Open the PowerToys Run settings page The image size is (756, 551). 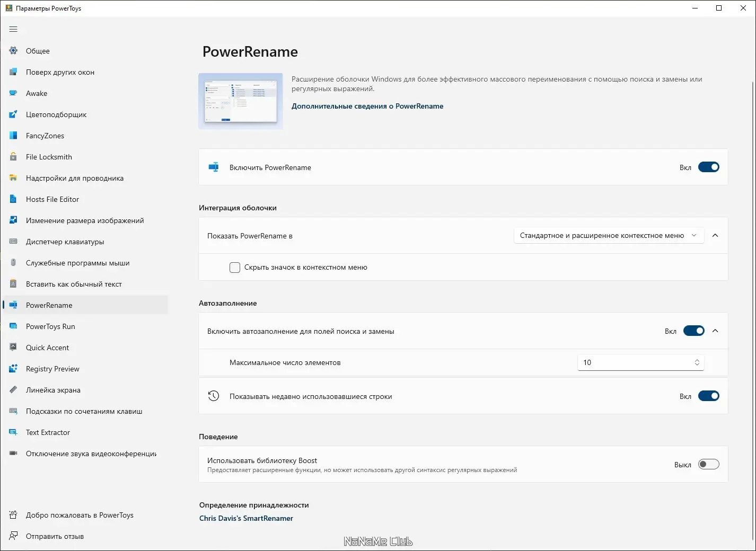click(50, 326)
